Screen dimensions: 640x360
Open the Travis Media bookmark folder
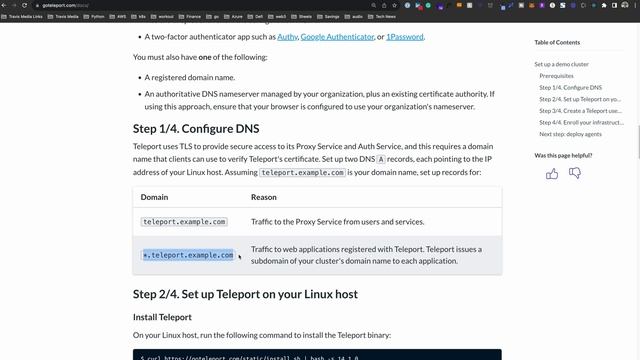(x=63, y=17)
